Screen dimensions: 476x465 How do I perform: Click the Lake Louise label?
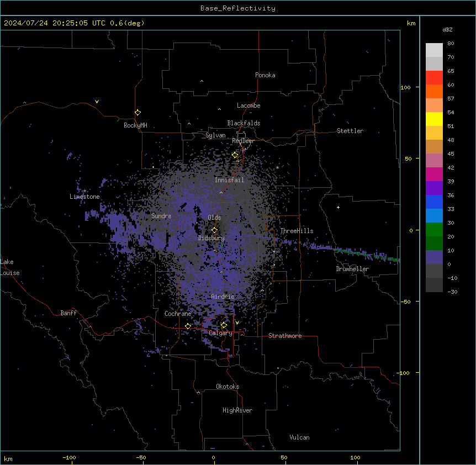point(10,267)
